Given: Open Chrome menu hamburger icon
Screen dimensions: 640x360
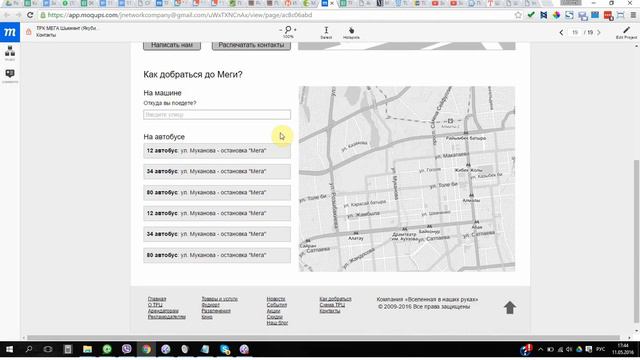Looking at the screenshot, I should [x=633, y=15].
